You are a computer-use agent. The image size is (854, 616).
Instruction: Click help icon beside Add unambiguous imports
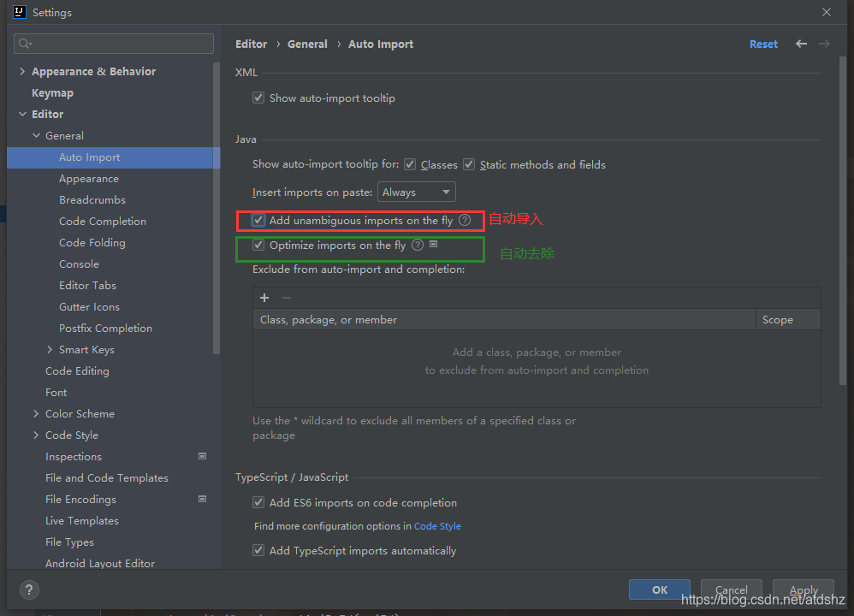tap(465, 220)
